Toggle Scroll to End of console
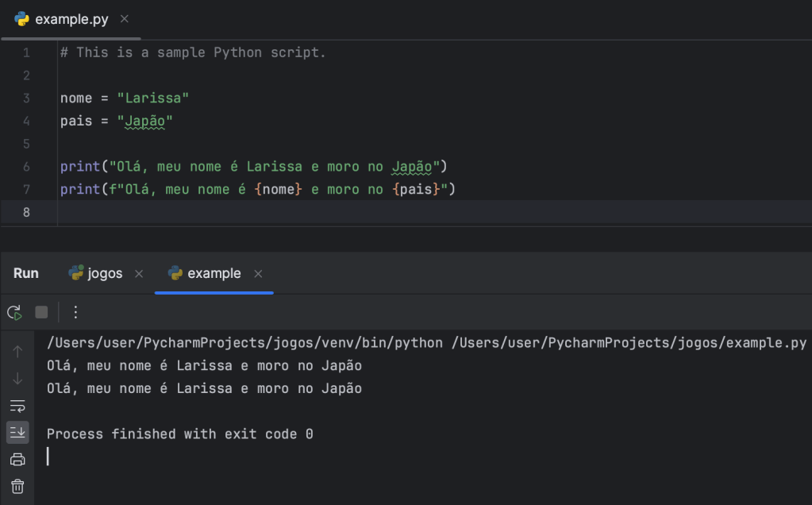 tap(17, 433)
